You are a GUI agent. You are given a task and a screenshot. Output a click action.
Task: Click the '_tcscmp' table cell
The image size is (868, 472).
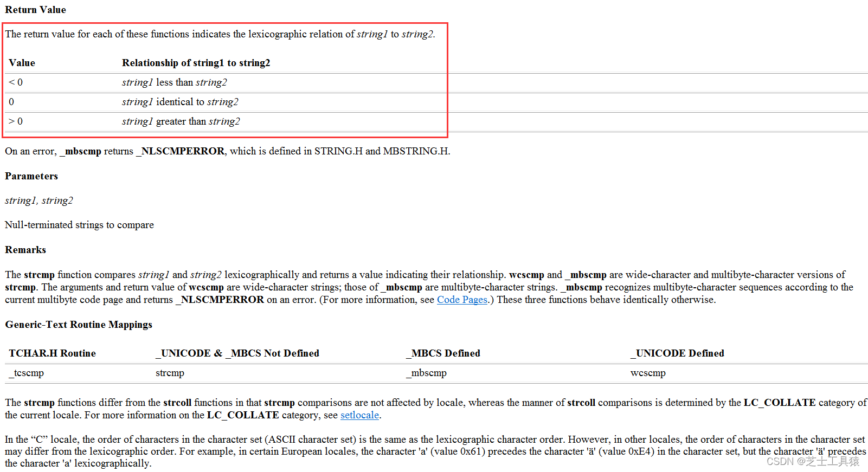click(x=27, y=373)
